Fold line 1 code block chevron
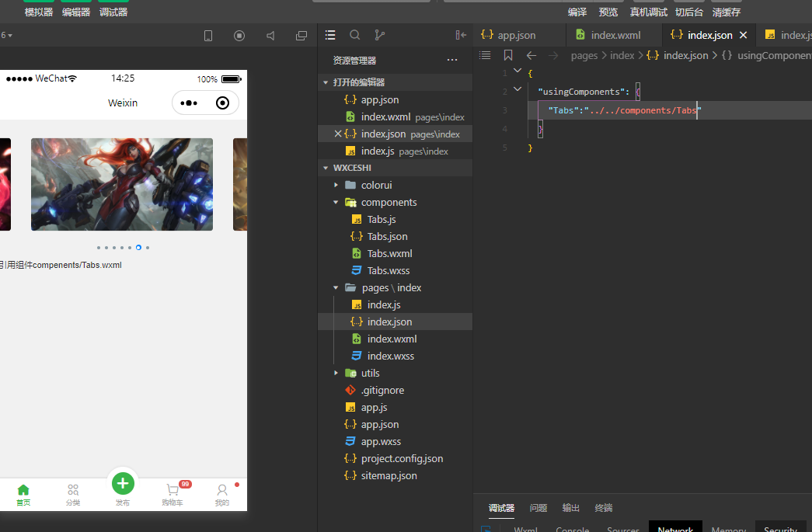The width and height of the screenshot is (812, 532). tap(518, 71)
